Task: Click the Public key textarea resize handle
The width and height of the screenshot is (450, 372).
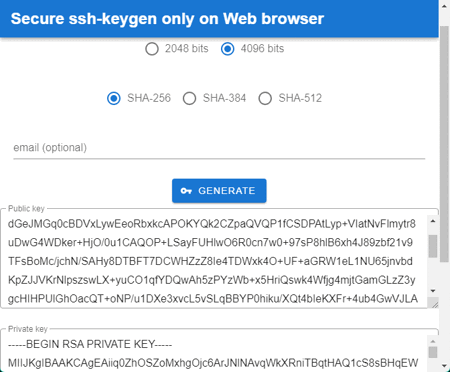Action: [435, 304]
